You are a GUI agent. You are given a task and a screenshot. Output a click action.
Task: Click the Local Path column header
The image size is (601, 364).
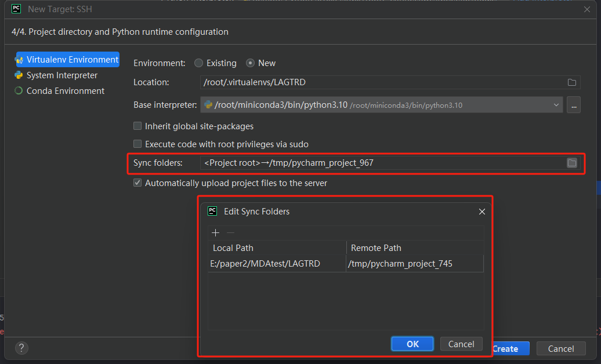[x=277, y=248]
